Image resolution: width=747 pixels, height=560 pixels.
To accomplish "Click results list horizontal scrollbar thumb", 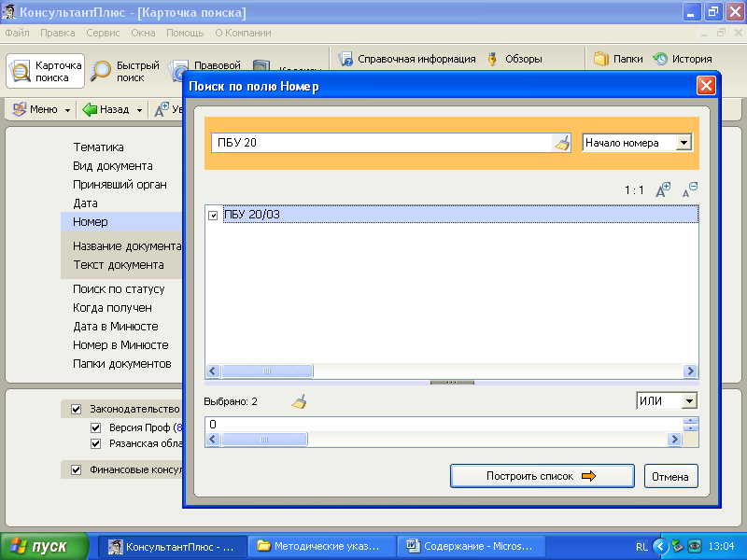I will point(267,371).
